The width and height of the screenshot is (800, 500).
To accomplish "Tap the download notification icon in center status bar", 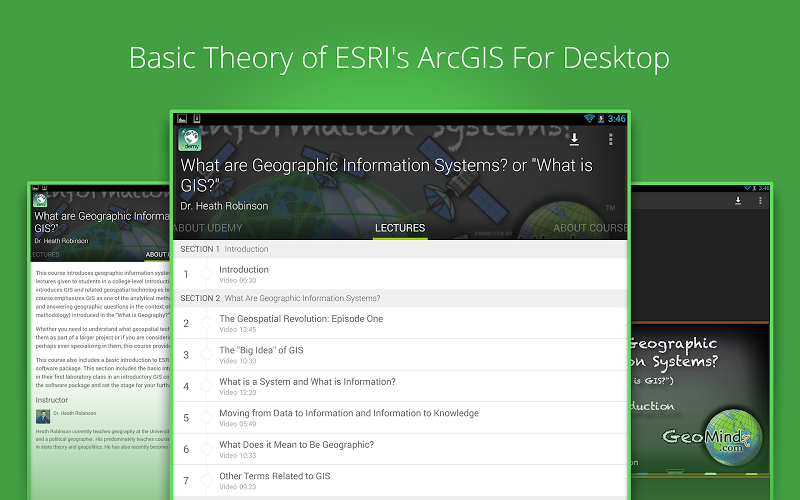I will point(197,118).
